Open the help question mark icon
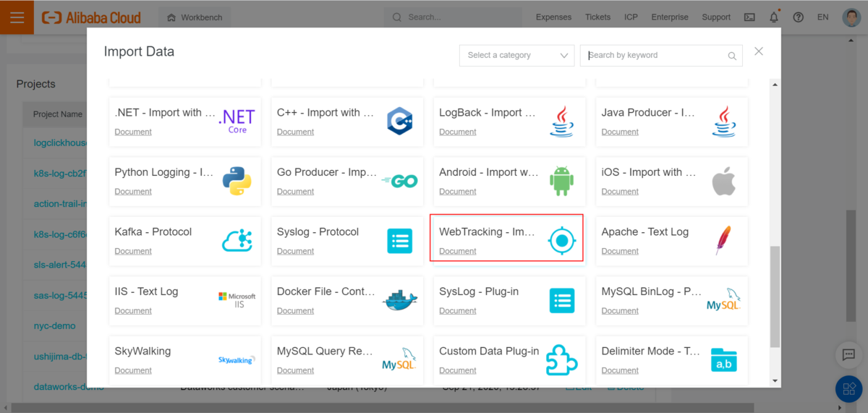868x413 pixels. [798, 17]
